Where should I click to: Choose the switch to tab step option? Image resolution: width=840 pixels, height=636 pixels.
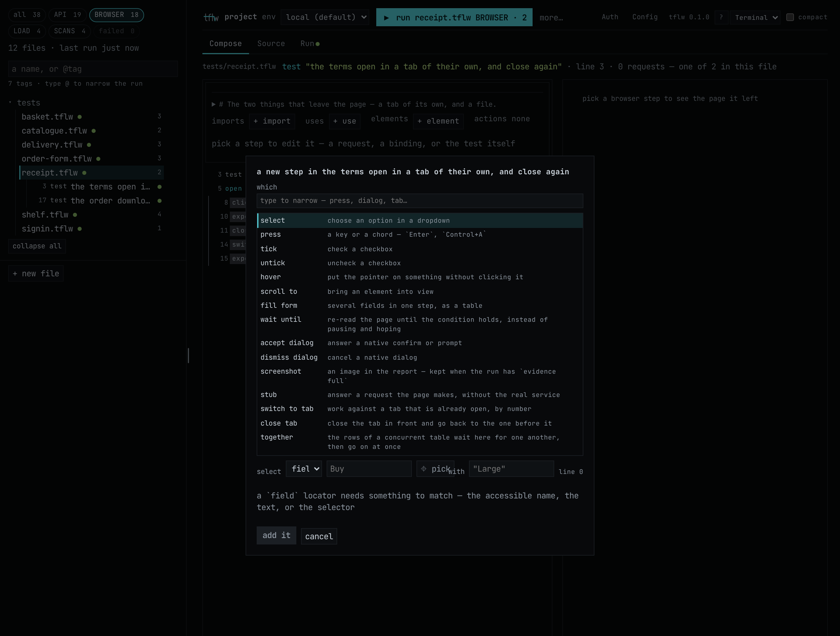click(x=420, y=409)
